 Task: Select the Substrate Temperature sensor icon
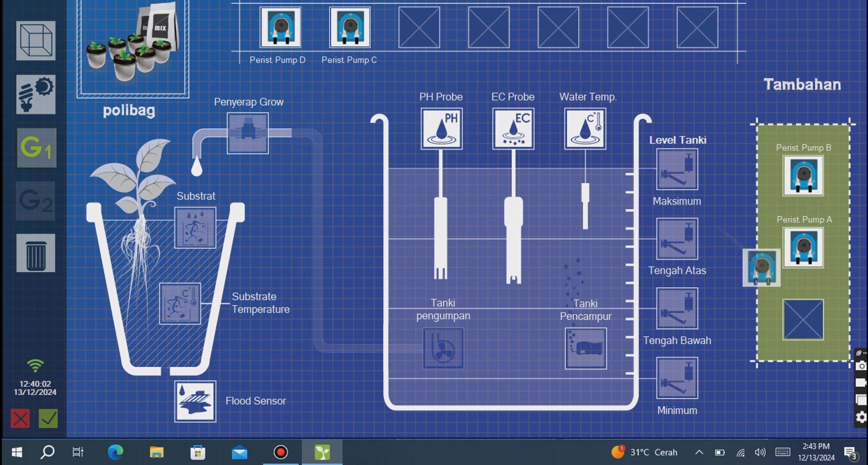tap(180, 304)
